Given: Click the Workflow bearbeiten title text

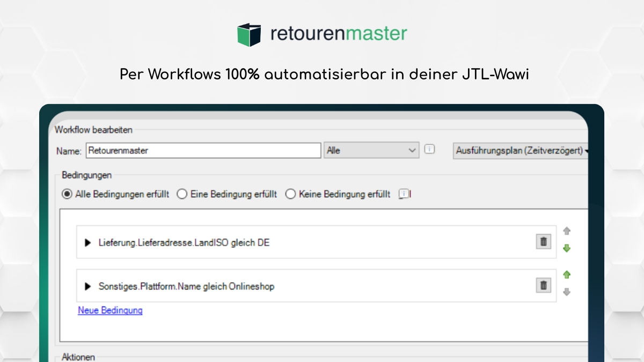Looking at the screenshot, I should (x=93, y=130).
